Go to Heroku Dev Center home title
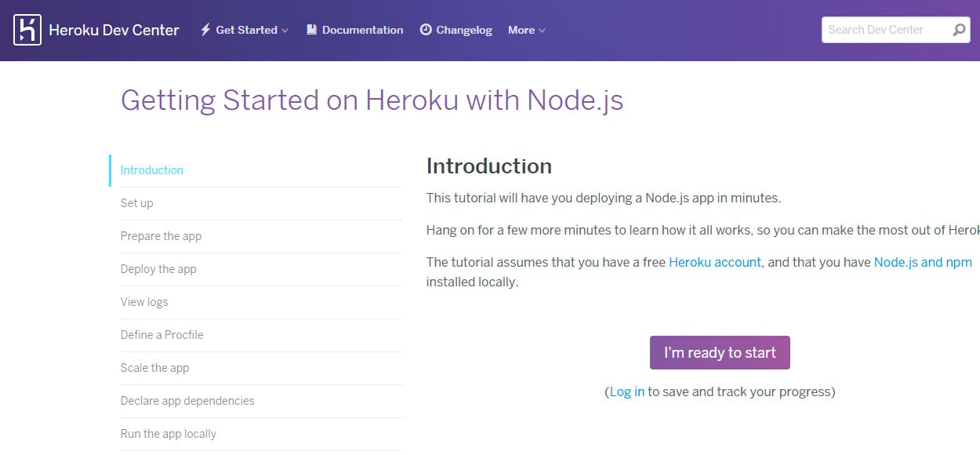This screenshot has width=980, height=455. (x=114, y=30)
